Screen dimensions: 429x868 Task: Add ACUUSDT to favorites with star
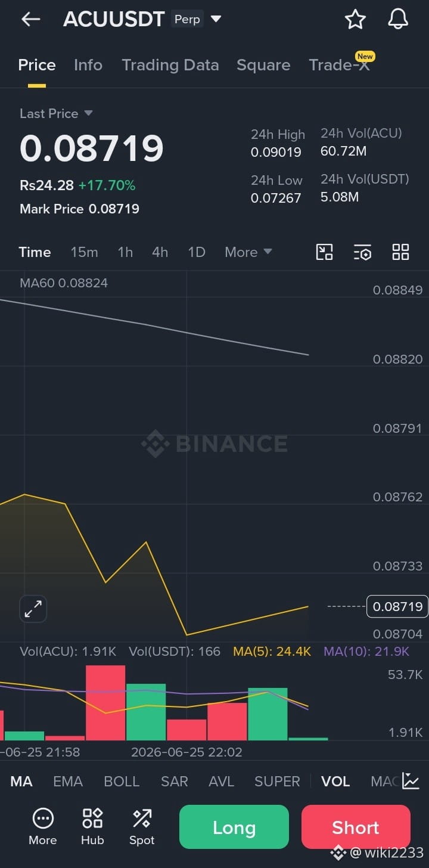[355, 20]
